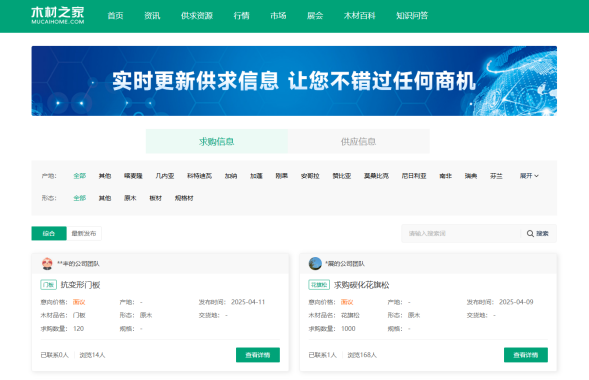589x380 pixels.
Task: Click the 花旗松 category tag
Action: (x=319, y=285)
